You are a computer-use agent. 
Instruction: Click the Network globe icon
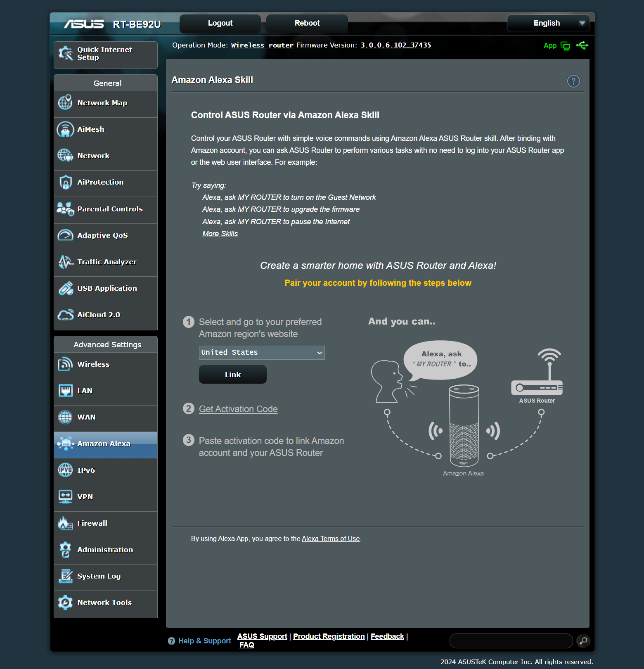pyautogui.click(x=65, y=156)
